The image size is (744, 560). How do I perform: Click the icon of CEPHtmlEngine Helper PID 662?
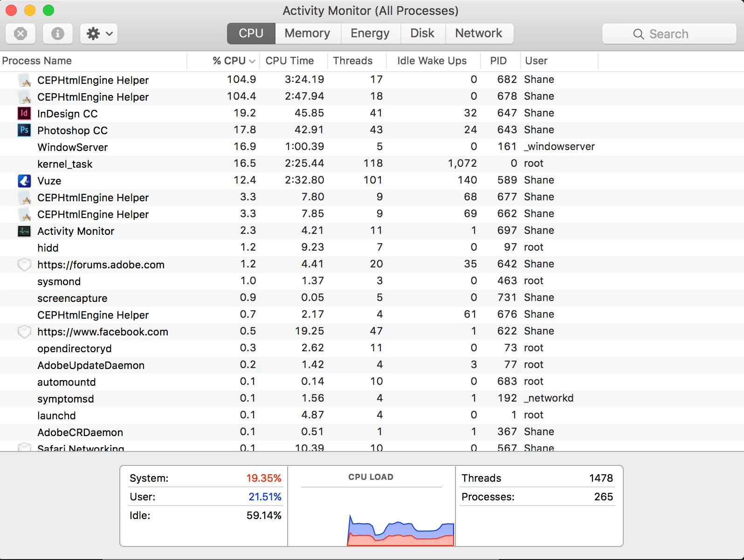pyautogui.click(x=24, y=214)
